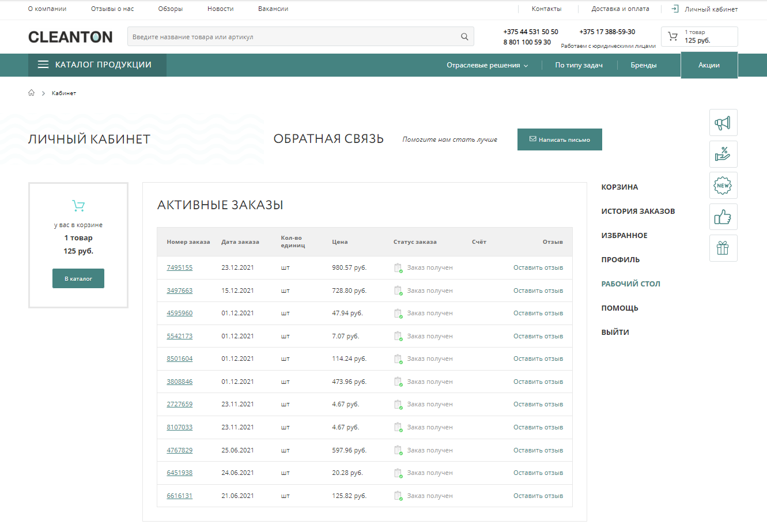This screenshot has width=767, height=532.
Task: Click the В каталог button
Action: [78, 279]
